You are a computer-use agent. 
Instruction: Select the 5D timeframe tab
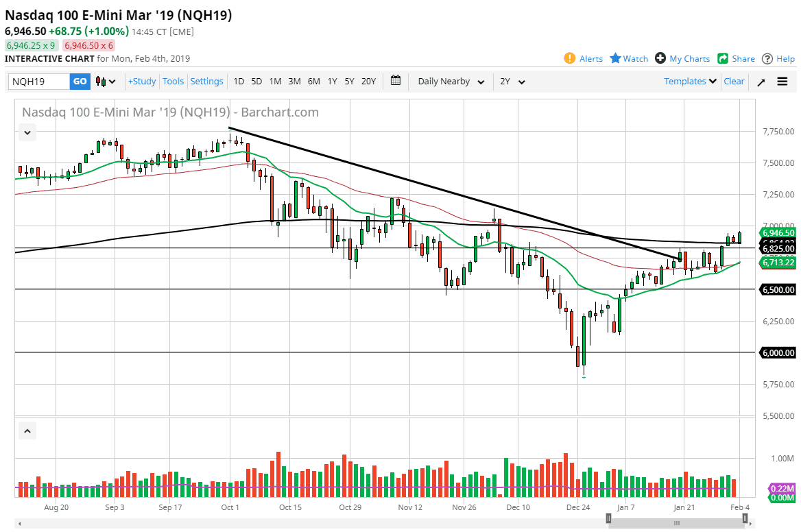click(x=256, y=81)
